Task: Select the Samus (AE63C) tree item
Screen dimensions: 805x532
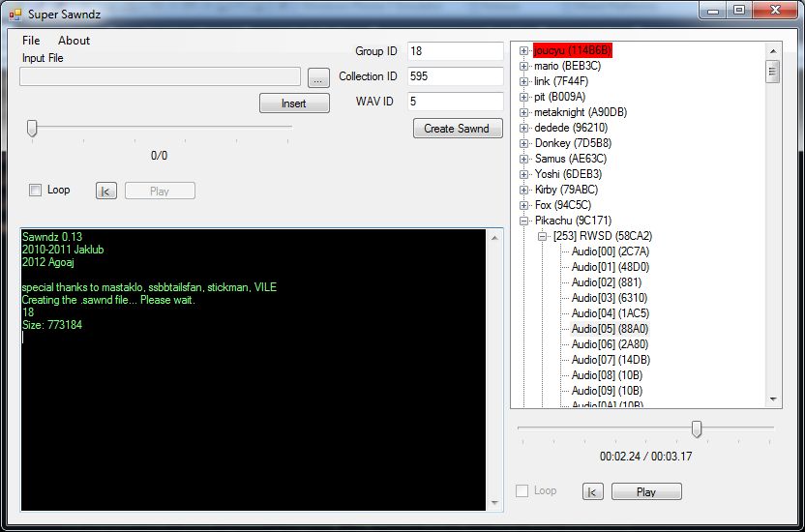Action: coord(571,159)
